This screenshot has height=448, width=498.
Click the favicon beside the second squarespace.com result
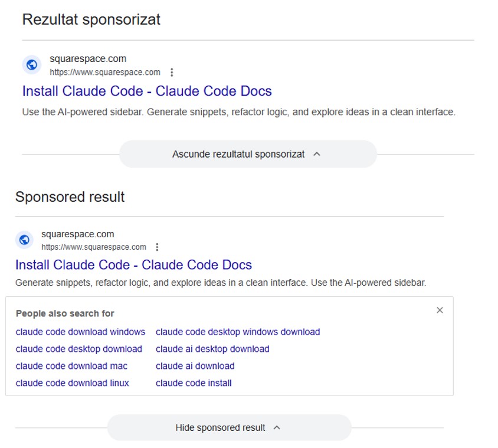tap(24, 240)
